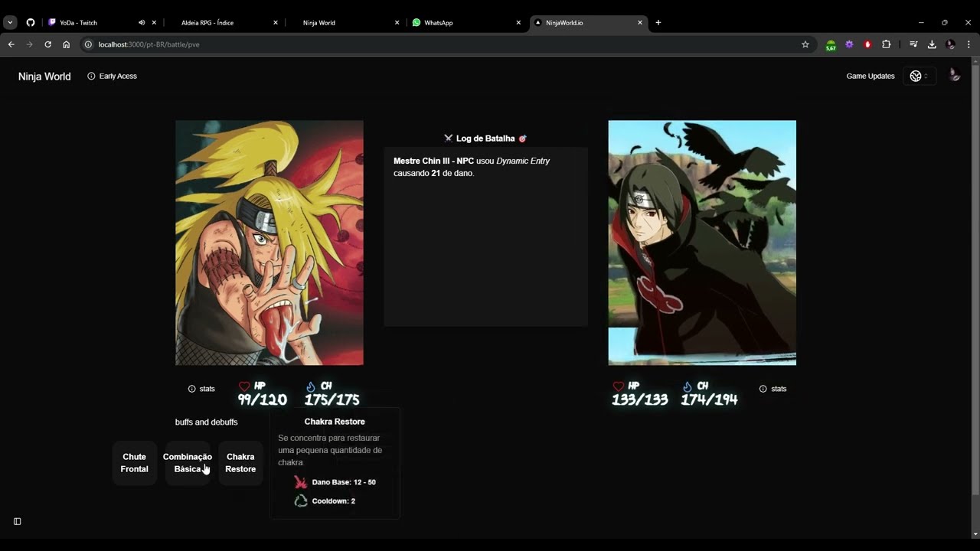Focus the address bar with localhost URL

pyautogui.click(x=444, y=44)
